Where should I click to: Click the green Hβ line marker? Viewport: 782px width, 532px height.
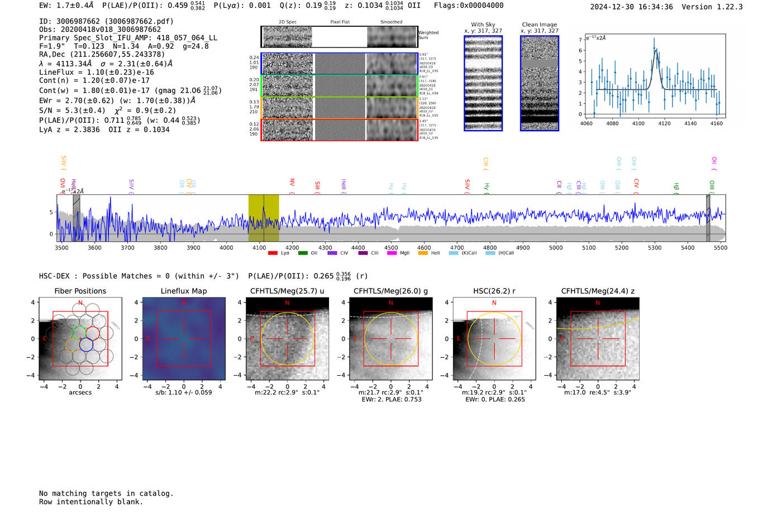[x=676, y=188]
